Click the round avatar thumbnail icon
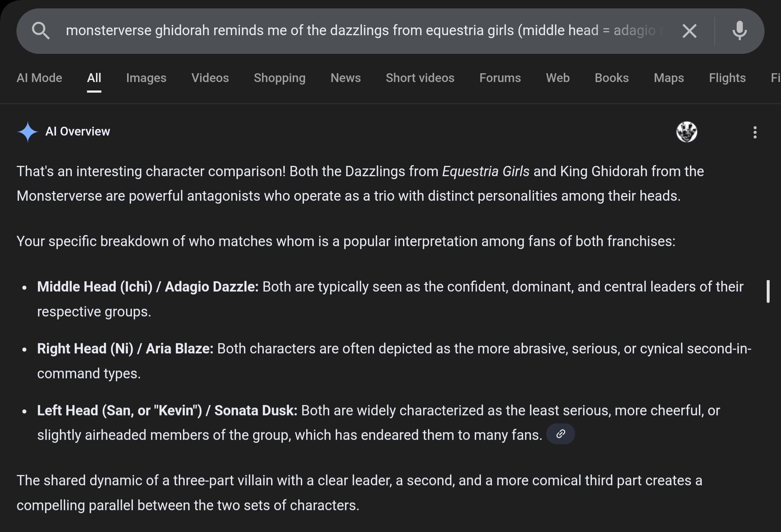781x532 pixels. pos(686,132)
